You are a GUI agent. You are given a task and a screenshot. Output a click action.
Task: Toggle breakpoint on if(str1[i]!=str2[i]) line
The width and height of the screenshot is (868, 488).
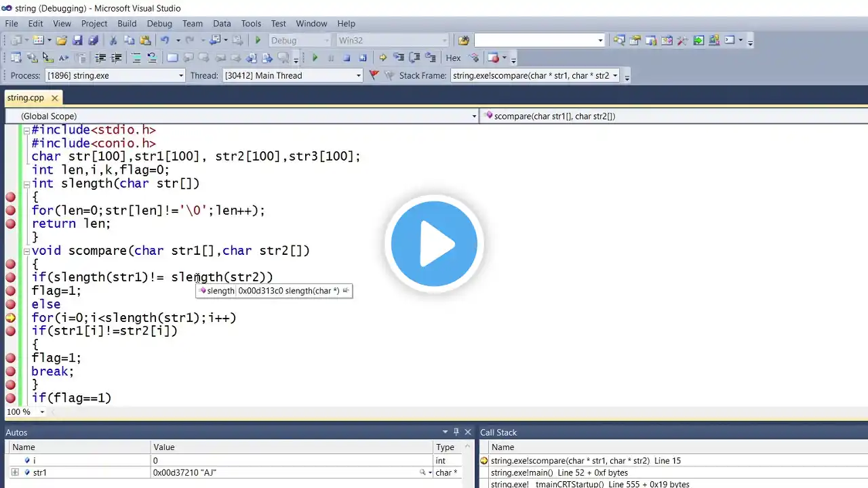coord(10,331)
